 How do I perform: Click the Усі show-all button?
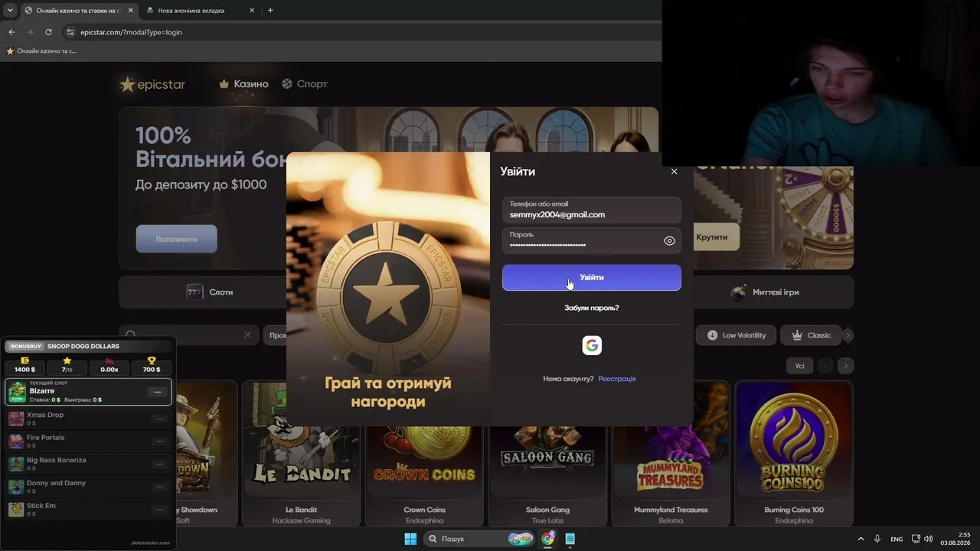[x=799, y=366]
